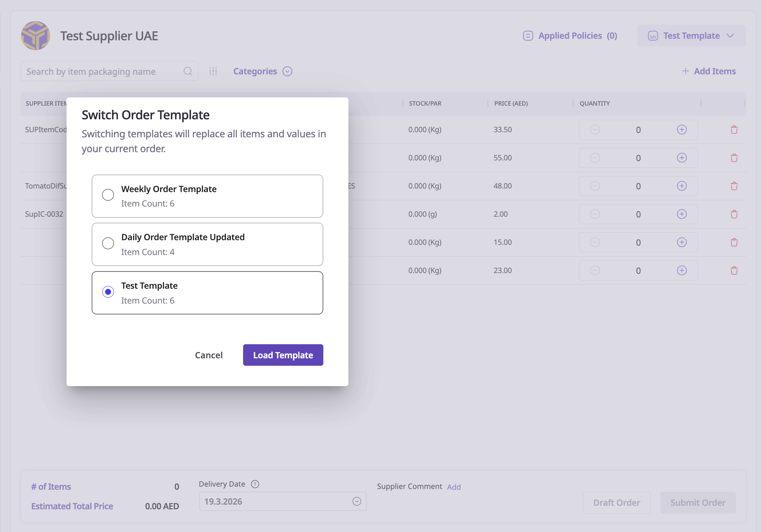Open the Test Template dropdown in header
Image resolution: width=761 pixels, height=532 pixels.
pyautogui.click(x=691, y=36)
